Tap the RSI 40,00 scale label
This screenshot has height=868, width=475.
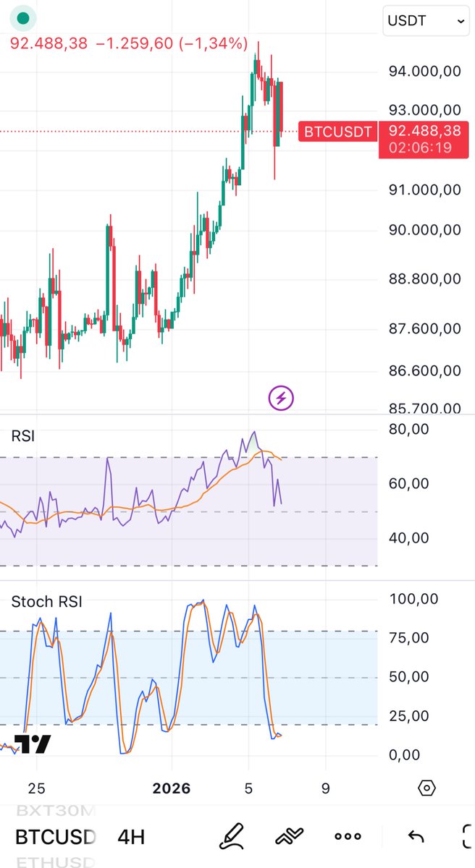pos(408,537)
